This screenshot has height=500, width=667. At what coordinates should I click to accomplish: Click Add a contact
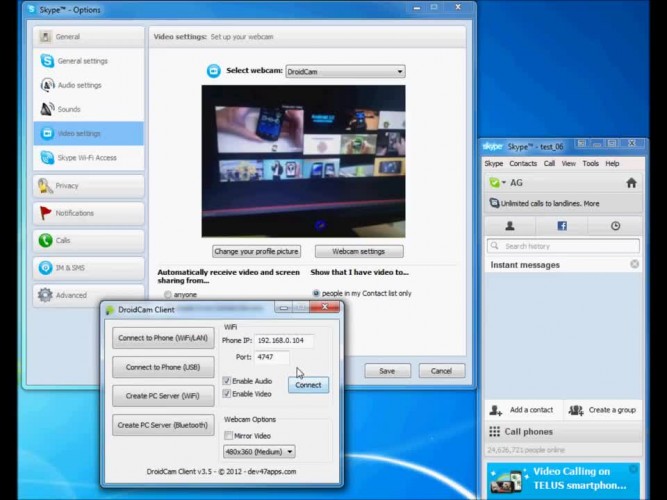coord(521,410)
